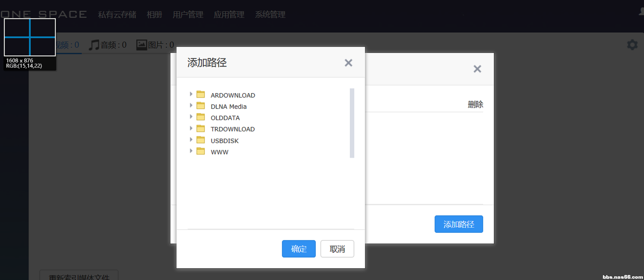The width and height of the screenshot is (644, 280).
Task: Expand the TRDOWNLOAD tree arrow
Action: [191, 128]
